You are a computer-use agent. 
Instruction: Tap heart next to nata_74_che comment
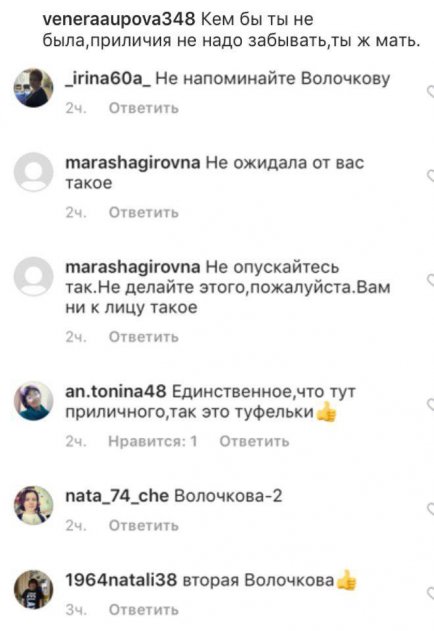431,509
